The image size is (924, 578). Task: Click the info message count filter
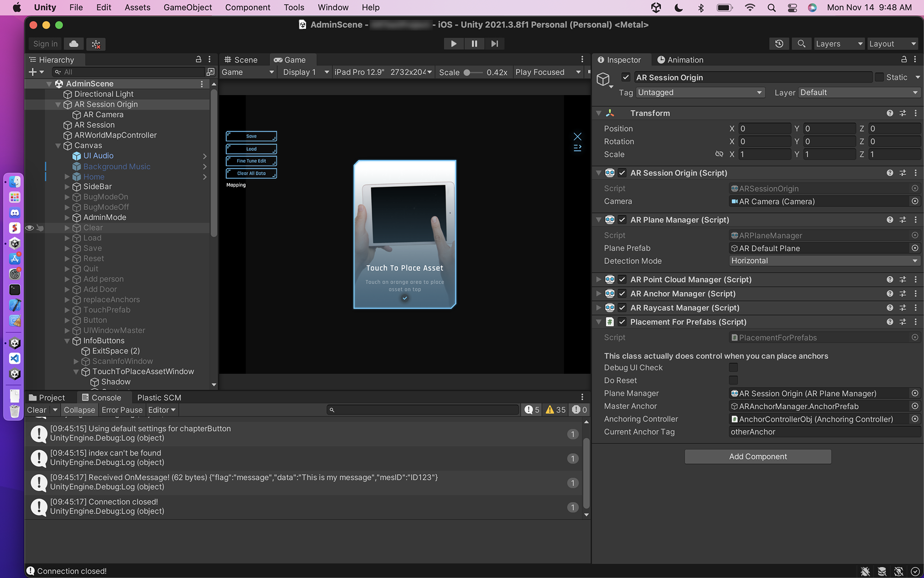(x=532, y=410)
